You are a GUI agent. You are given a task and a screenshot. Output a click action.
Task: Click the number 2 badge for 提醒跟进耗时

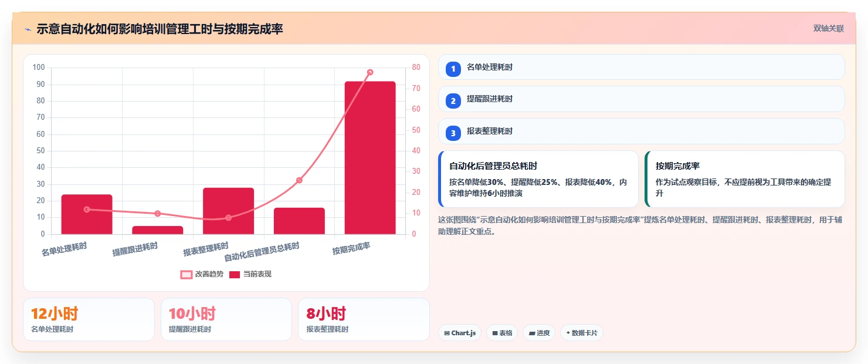click(453, 101)
